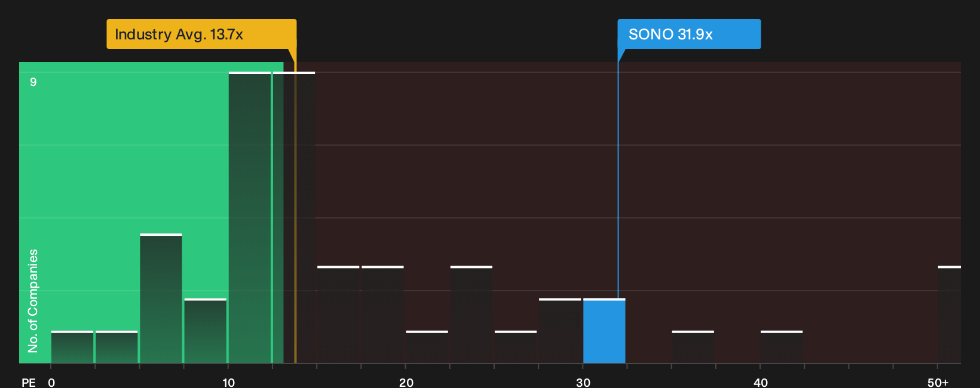Click the bar starting at PE 0
The image size is (980, 388).
tap(72, 347)
